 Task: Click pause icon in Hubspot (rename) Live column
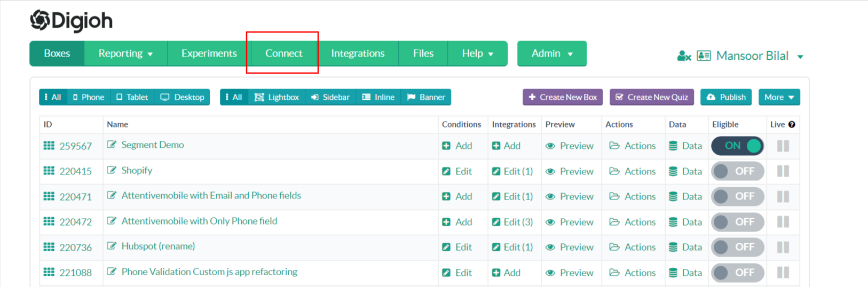(783, 247)
